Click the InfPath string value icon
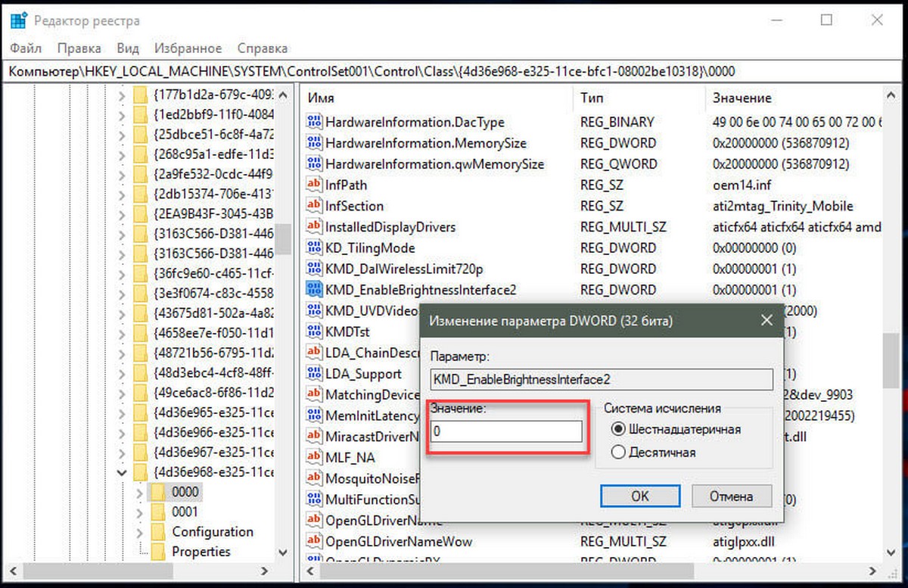This screenshot has width=908, height=588. click(x=314, y=185)
